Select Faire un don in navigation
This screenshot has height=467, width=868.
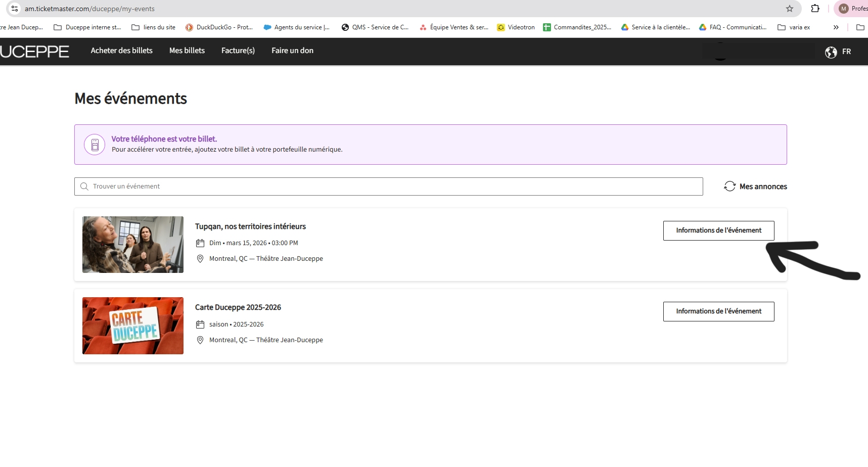pos(292,51)
